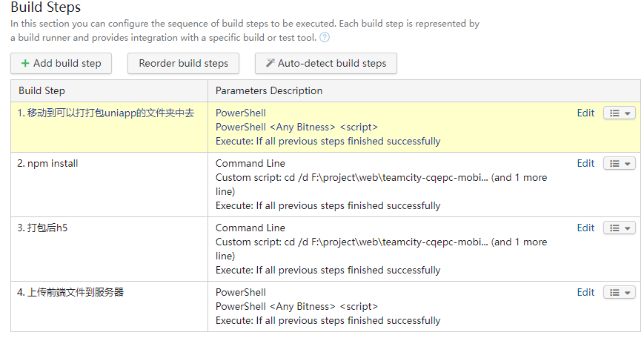
Task: Expand the actions dropdown arrow for step 4
Action: point(628,293)
